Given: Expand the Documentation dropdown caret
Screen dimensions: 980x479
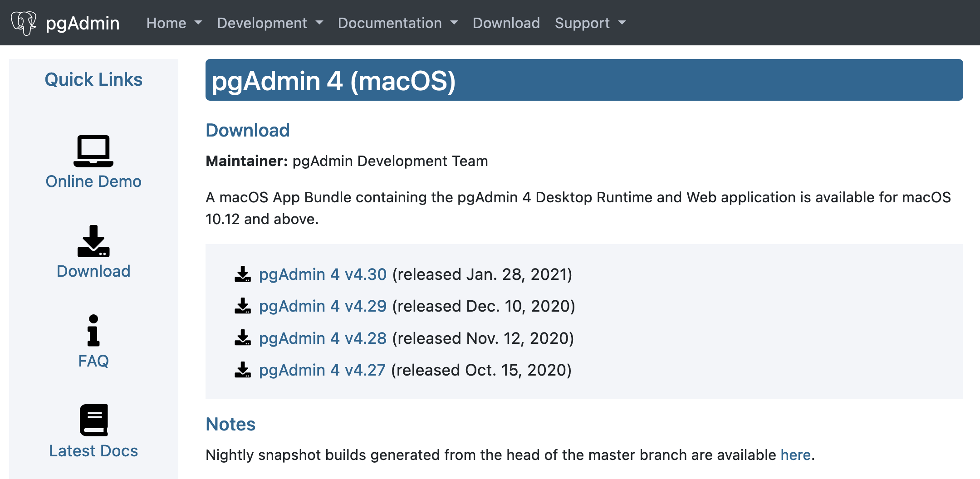Looking at the screenshot, I should pos(454,23).
